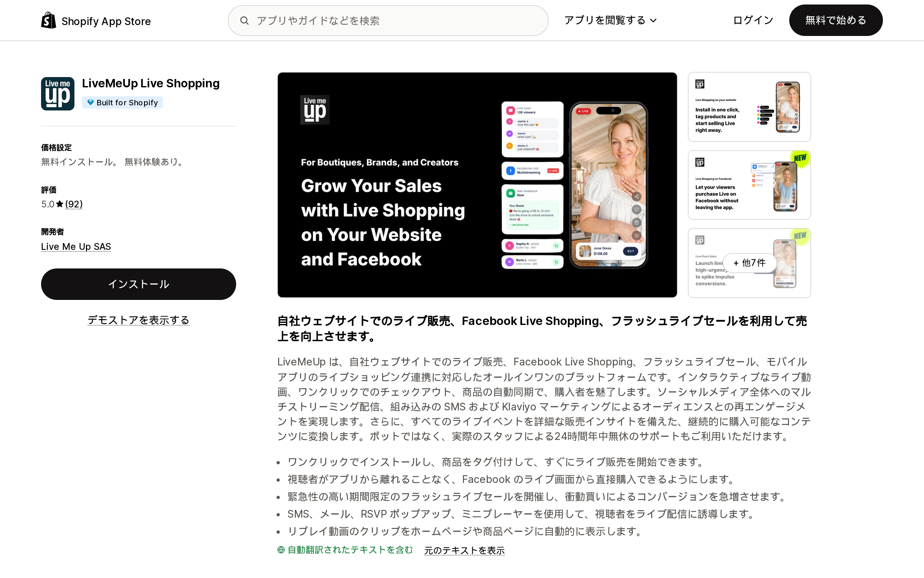
Task: Click the Built for Shopify badge
Action: pyautogui.click(x=123, y=102)
